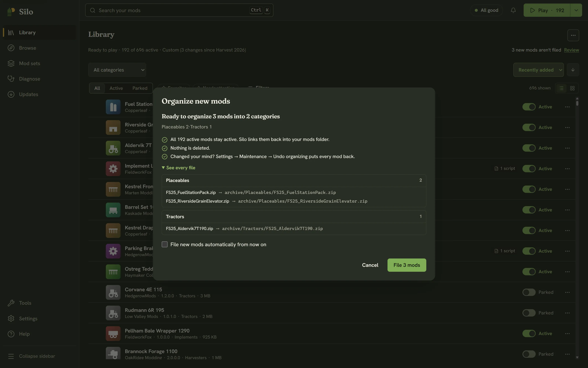Select the All filter tab
This screenshot has height=368, width=588.
tap(97, 88)
